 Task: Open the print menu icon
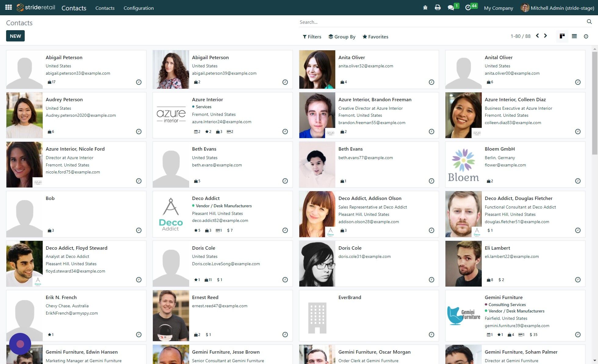click(438, 7)
